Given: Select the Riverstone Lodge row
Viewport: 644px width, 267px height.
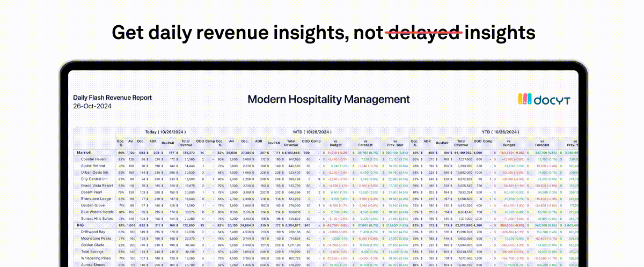Looking at the screenshot, I should [326, 198].
